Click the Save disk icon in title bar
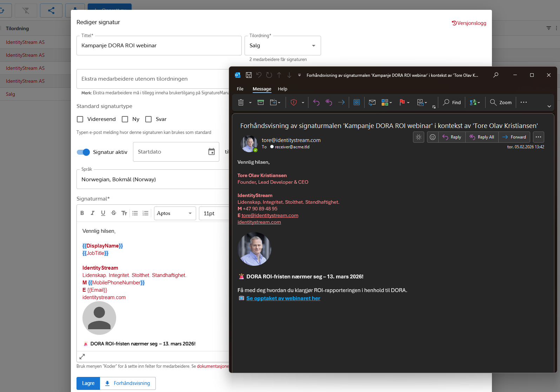The height and width of the screenshot is (392, 560). (249, 75)
